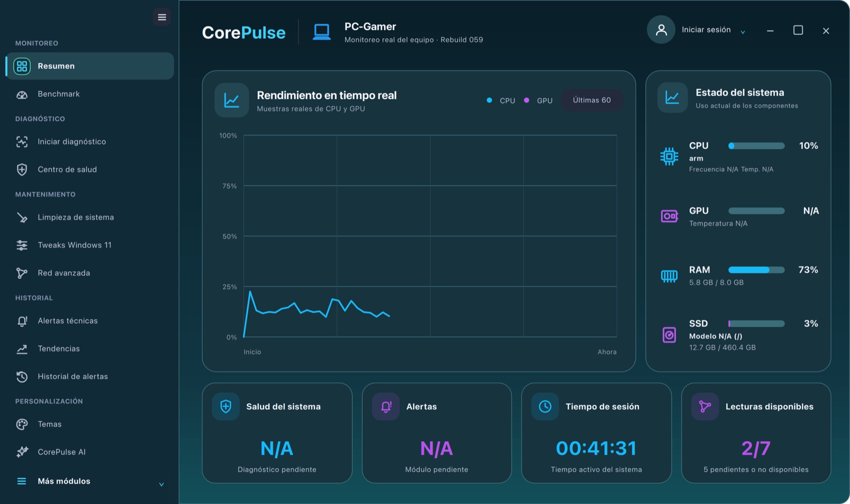850x504 pixels.
Task: Click the RAM memory icon
Action: tap(669, 276)
